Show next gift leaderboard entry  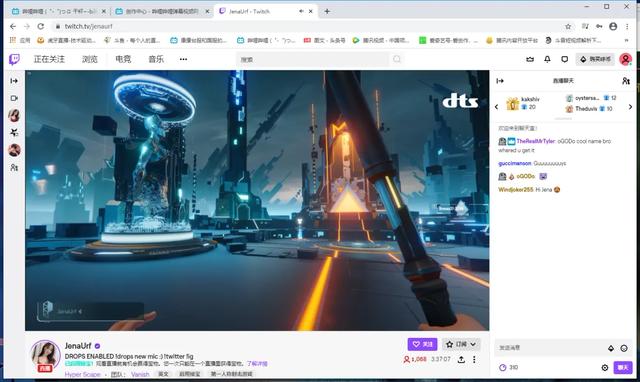point(630,107)
